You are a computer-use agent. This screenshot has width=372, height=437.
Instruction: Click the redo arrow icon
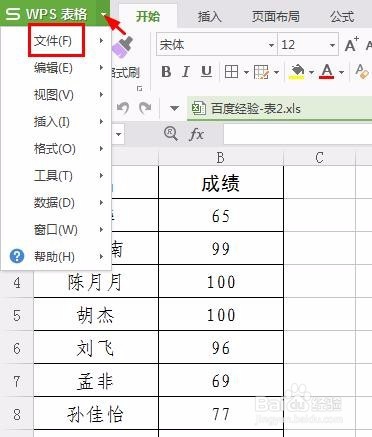click(145, 108)
